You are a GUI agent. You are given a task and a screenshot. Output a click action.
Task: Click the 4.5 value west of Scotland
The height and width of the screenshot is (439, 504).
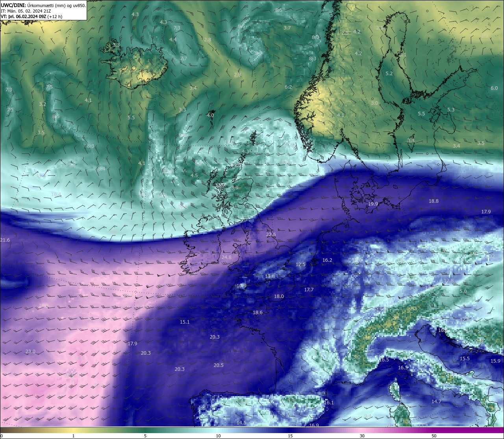tap(194, 176)
